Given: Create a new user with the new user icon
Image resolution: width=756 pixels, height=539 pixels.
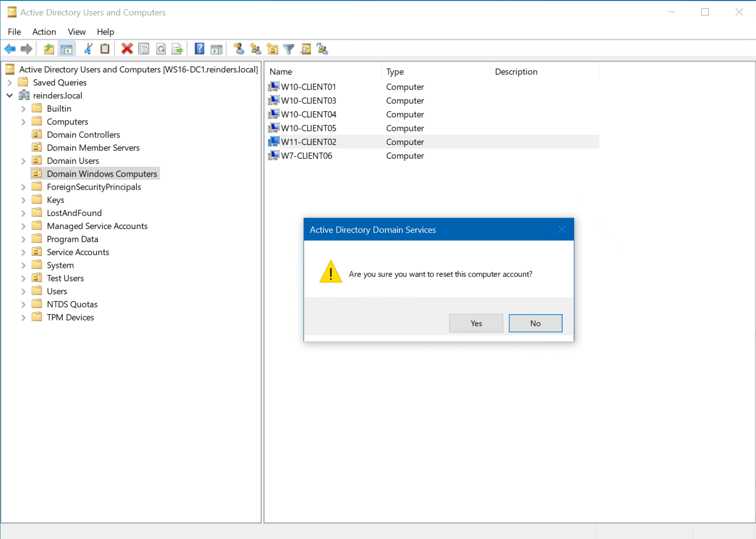Looking at the screenshot, I should [x=238, y=48].
